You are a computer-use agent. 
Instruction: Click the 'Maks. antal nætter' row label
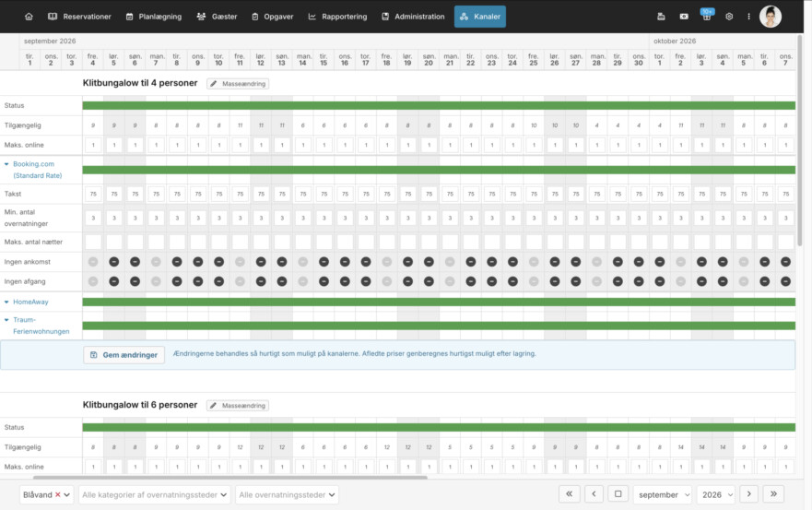[33, 242]
